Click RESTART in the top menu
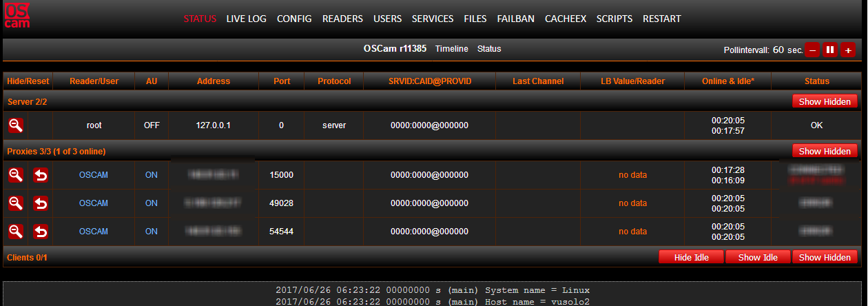Image resolution: width=868 pixels, height=306 pixels. point(662,19)
